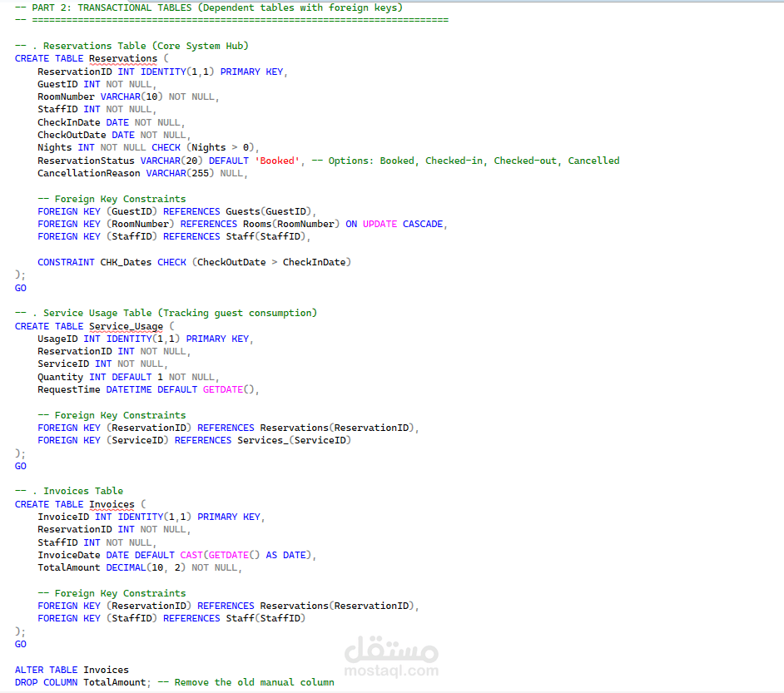The width and height of the screenshot is (784, 693).
Task: Click the Service Usage Table comment line
Action: 166,313
